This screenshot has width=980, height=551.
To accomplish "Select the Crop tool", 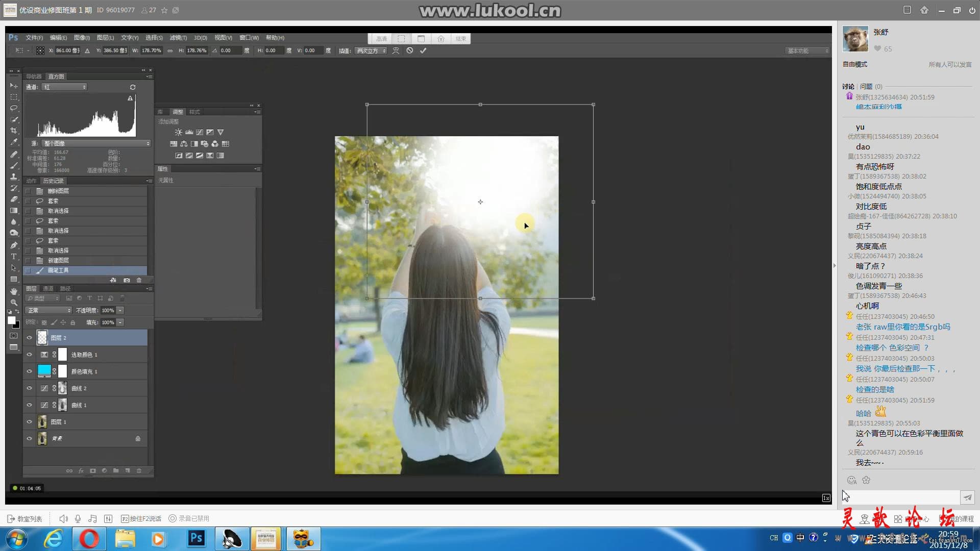I will click(14, 131).
